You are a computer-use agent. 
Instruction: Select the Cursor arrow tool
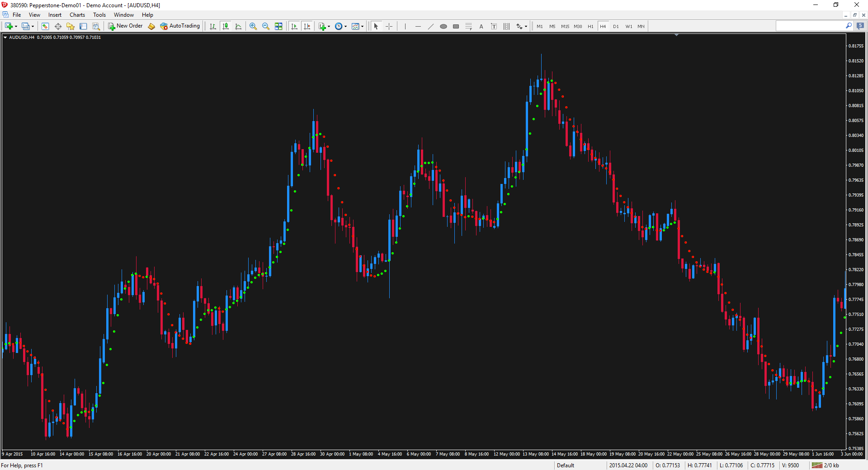[376, 26]
